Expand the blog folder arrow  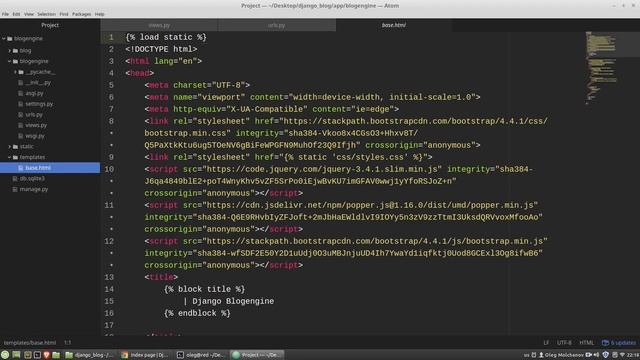(10, 51)
